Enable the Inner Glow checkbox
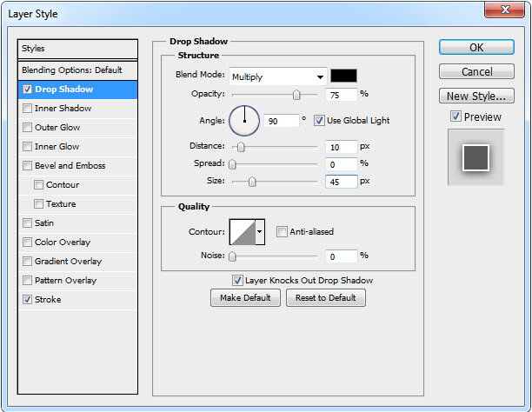Image resolution: width=532 pixels, height=412 pixels. (28, 147)
